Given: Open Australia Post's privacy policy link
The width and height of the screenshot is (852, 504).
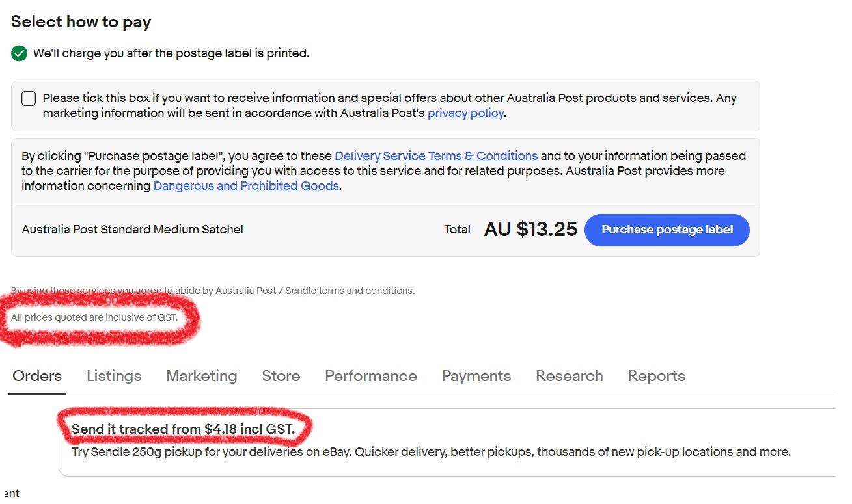Looking at the screenshot, I should click(x=465, y=113).
